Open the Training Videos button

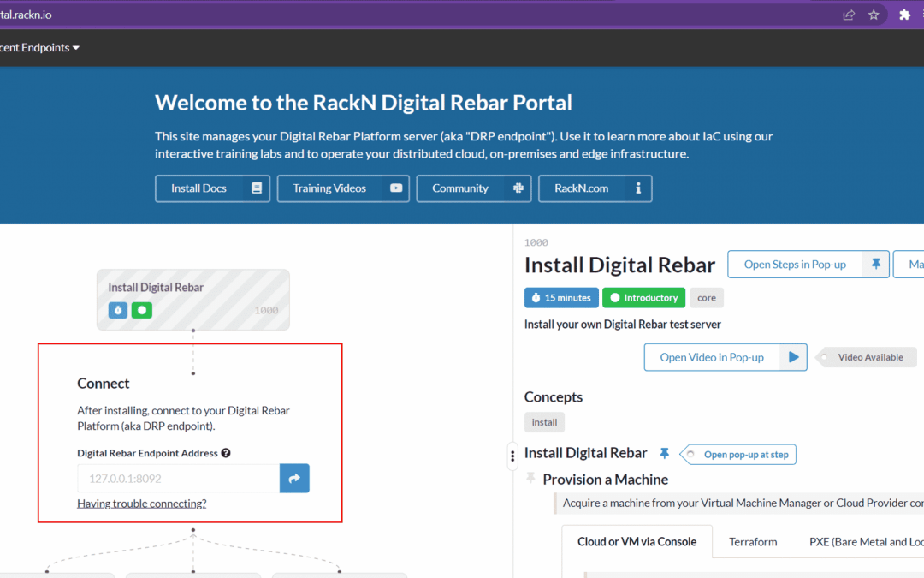(343, 188)
